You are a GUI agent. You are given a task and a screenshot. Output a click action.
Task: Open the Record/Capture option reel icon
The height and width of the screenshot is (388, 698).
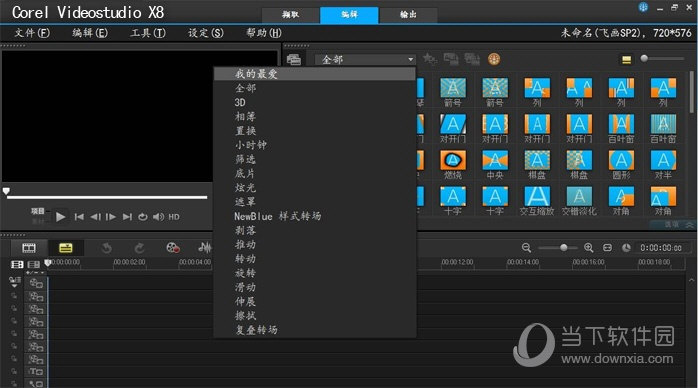coord(173,248)
